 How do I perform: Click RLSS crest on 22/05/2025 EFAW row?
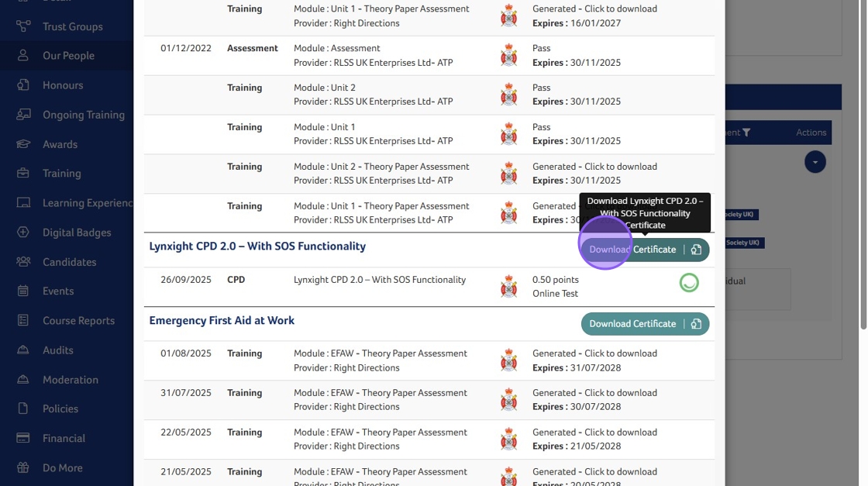[508, 439]
